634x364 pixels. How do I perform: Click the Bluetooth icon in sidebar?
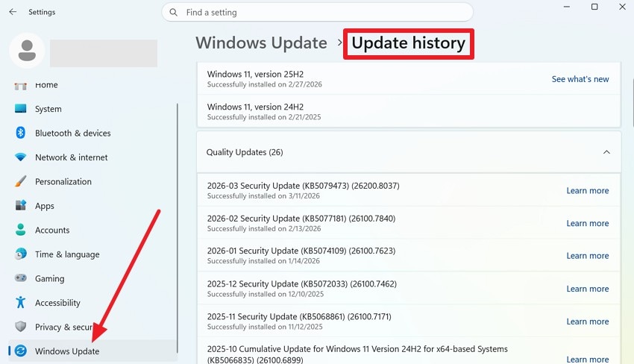(x=21, y=133)
